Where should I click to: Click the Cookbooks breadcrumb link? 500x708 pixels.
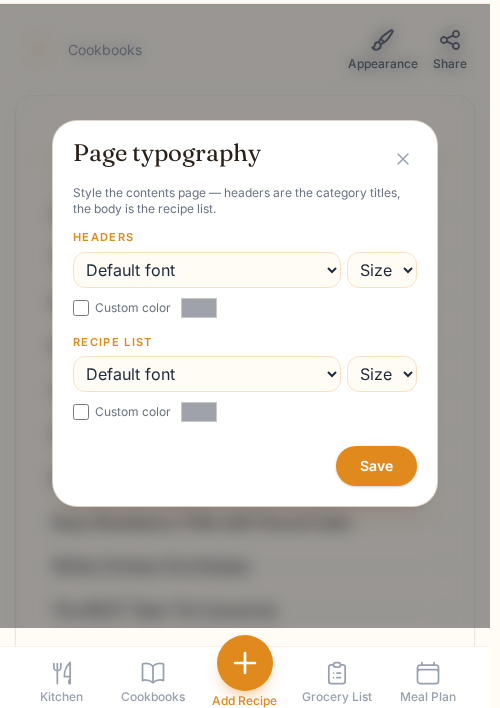[105, 50]
